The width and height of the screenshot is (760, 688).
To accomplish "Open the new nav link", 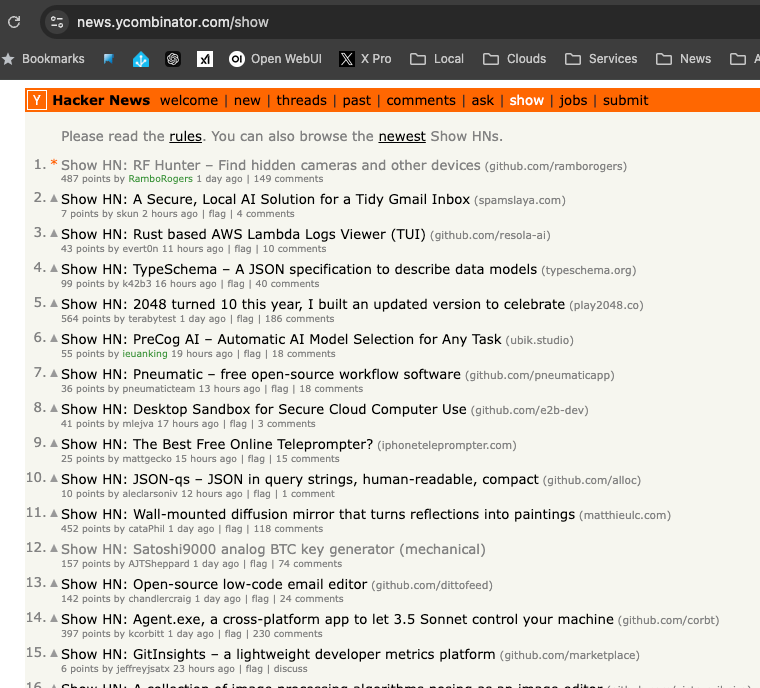I will point(247,100).
